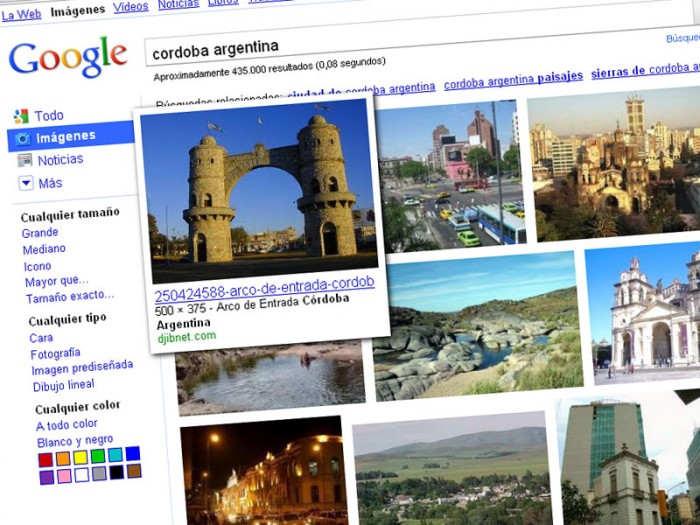The width and height of the screenshot is (700, 525).
Task: Pick the red color swatch
Action: click(46, 460)
